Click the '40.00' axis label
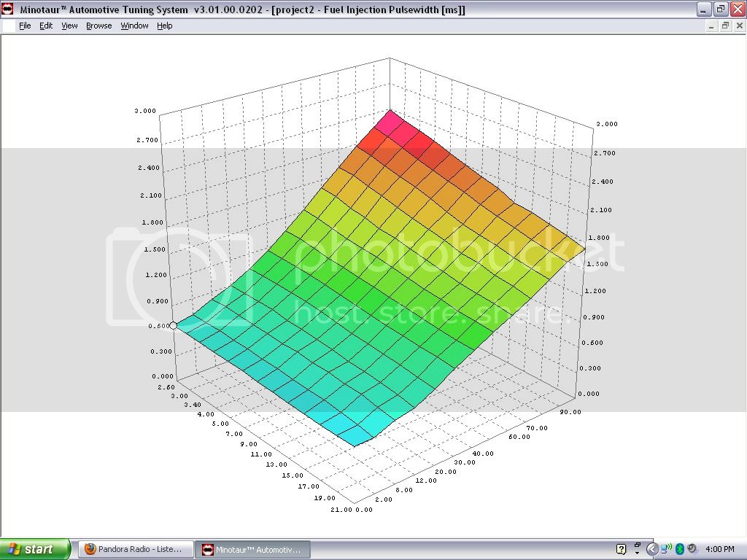Screen dimensions: 747x560 click(483, 454)
